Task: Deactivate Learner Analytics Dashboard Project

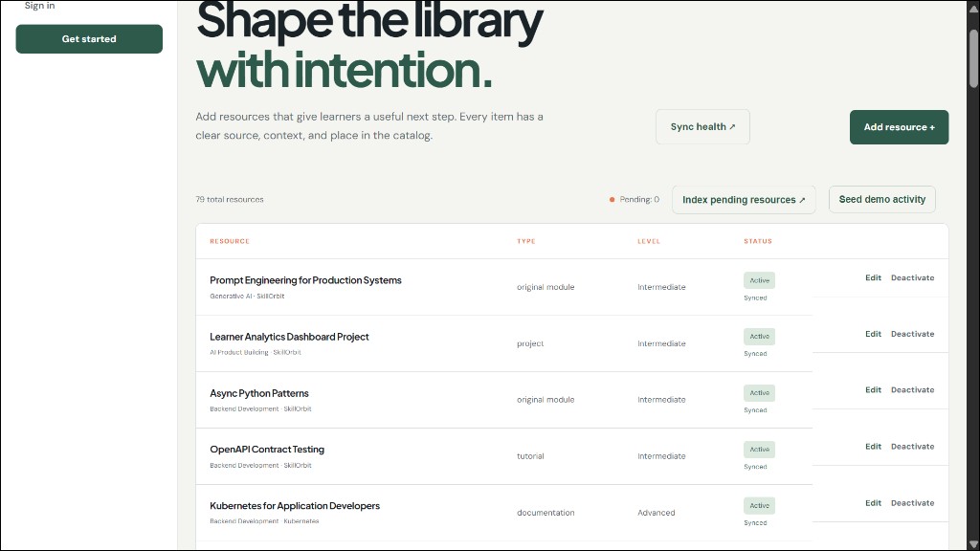Action: click(x=912, y=334)
